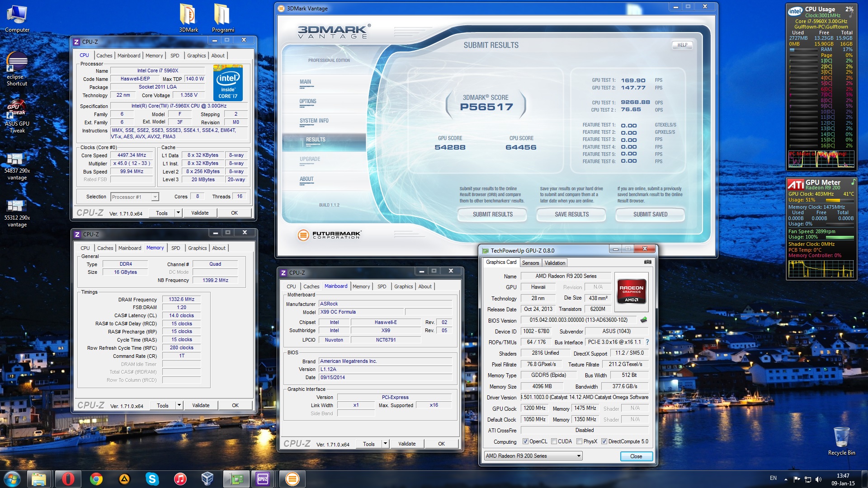868x488 pixels.
Task: Click the Intel inside Core i7 logo
Action: pos(228,83)
